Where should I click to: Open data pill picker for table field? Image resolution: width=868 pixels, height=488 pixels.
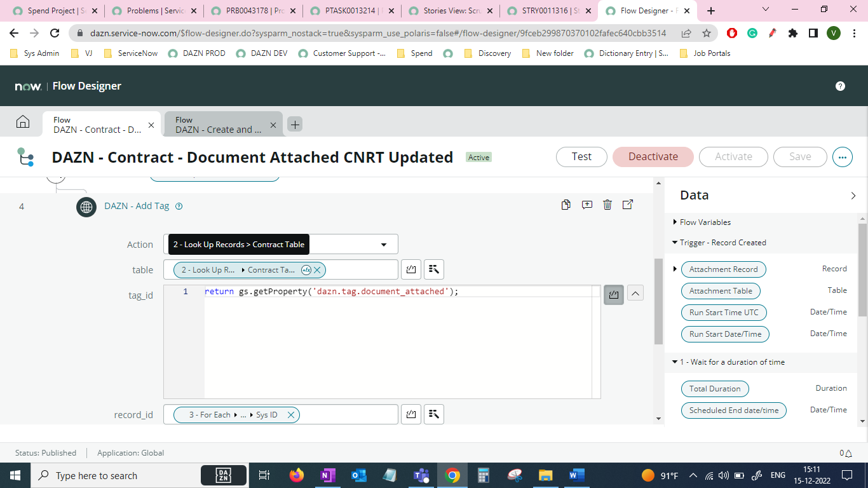tap(434, 269)
